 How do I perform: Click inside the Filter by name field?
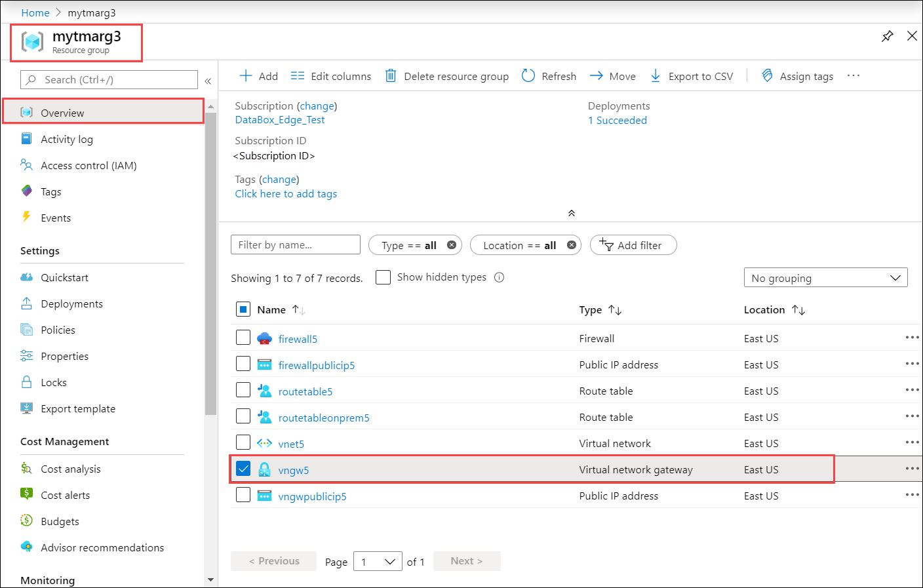295,245
